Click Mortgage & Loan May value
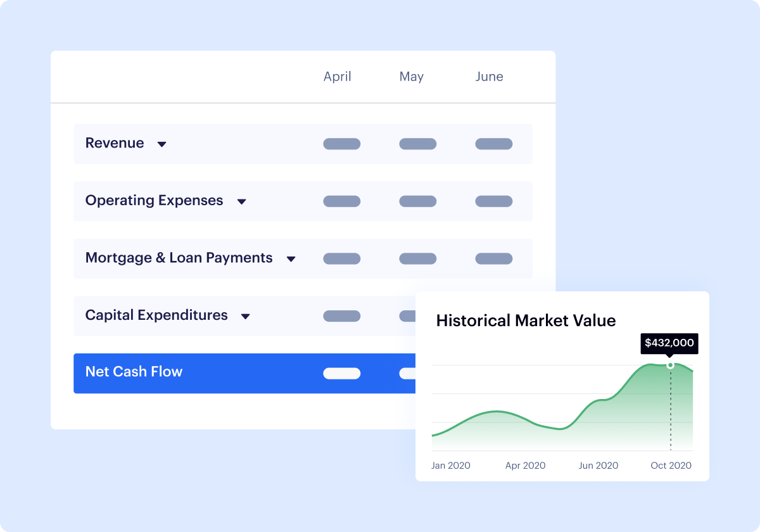Screen dimensions: 760x532 point(418,258)
